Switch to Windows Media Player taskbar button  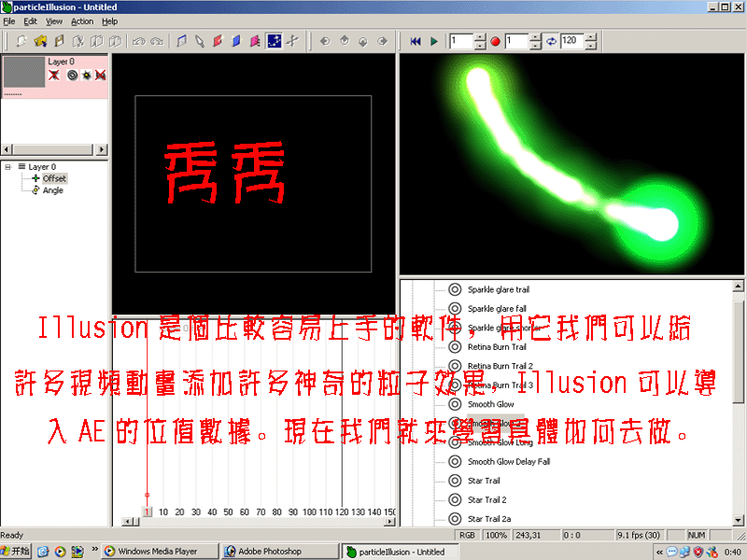160,552
